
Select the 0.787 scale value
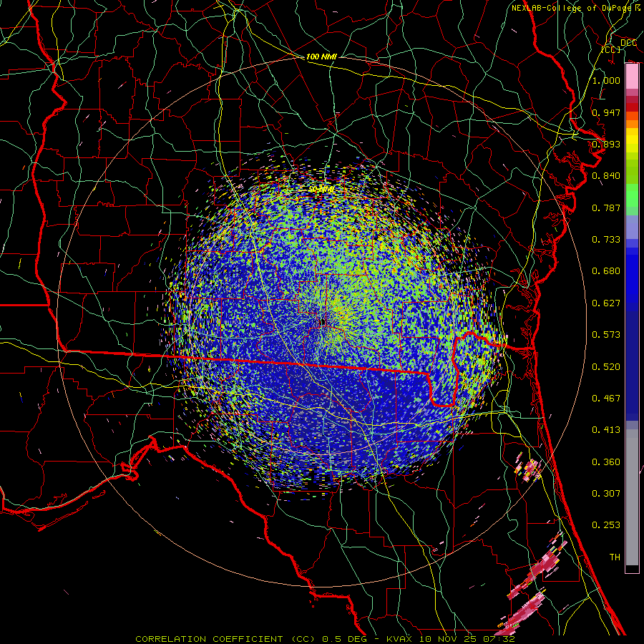coord(606,208)
